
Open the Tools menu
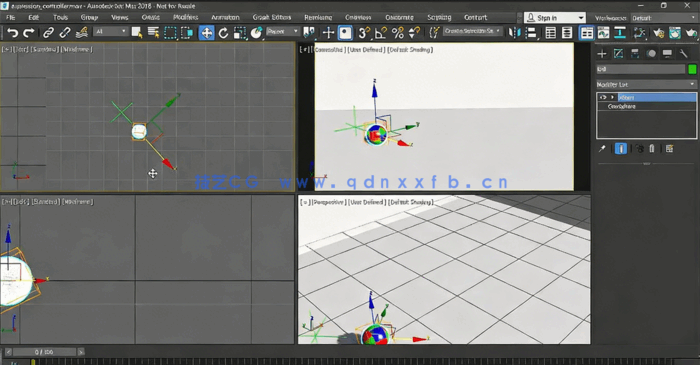(61, 17)
